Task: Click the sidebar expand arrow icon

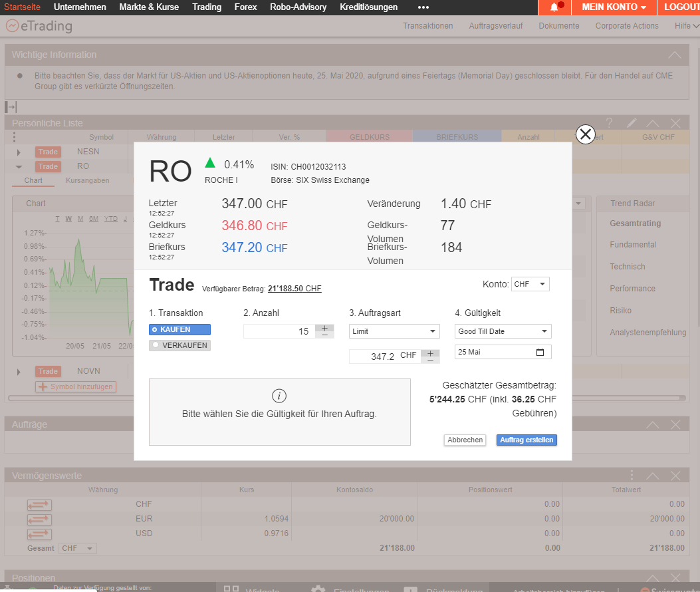Action: click(11, 107)
